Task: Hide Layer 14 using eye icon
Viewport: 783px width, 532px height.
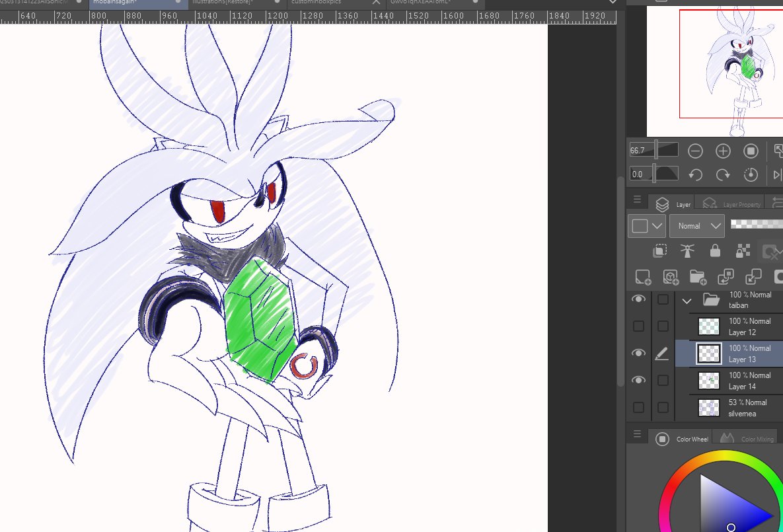Action: [x=638, y=380]
